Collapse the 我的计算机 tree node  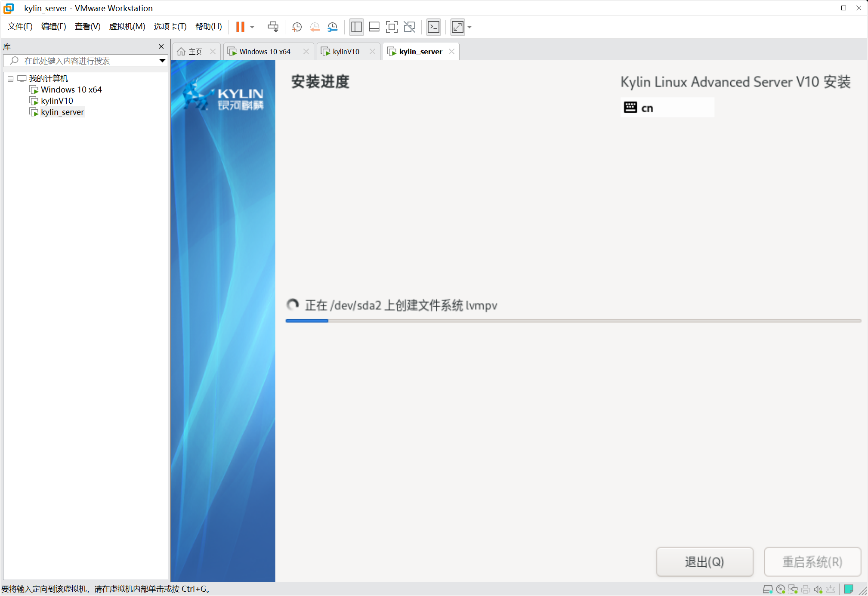coord(10,79)
